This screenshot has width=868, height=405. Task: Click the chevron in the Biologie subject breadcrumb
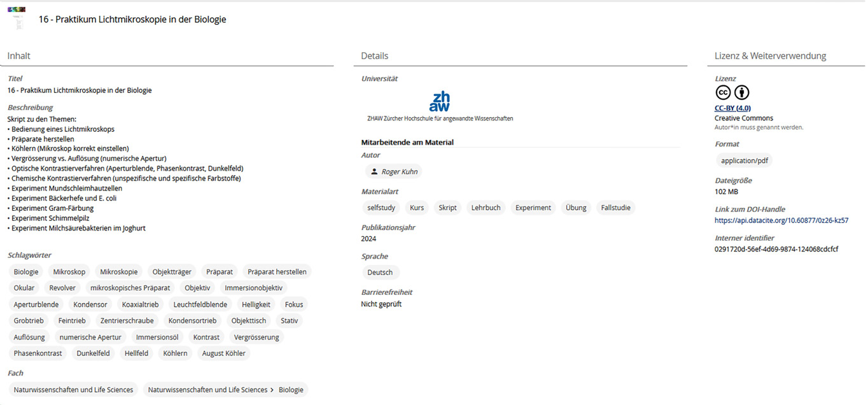272,390
